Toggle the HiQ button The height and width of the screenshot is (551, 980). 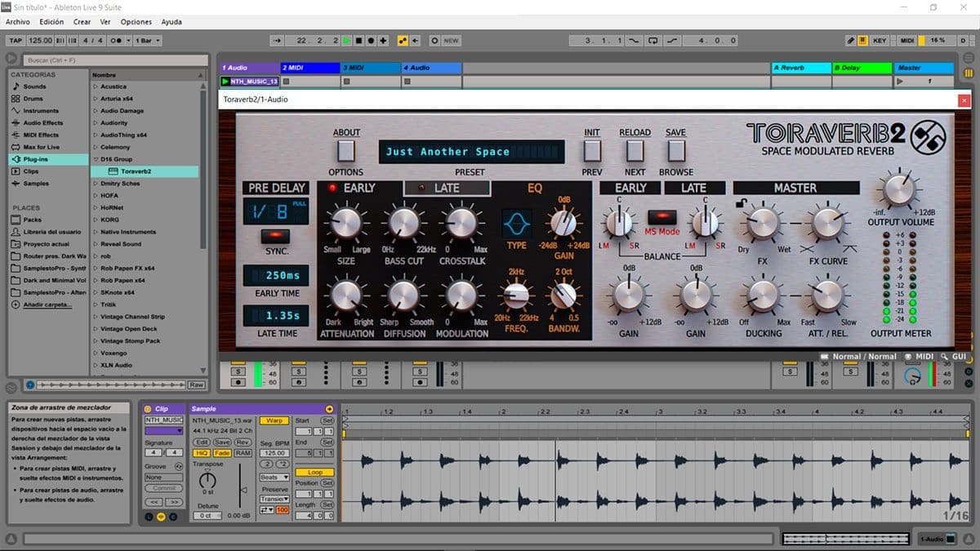coord(200,452)
